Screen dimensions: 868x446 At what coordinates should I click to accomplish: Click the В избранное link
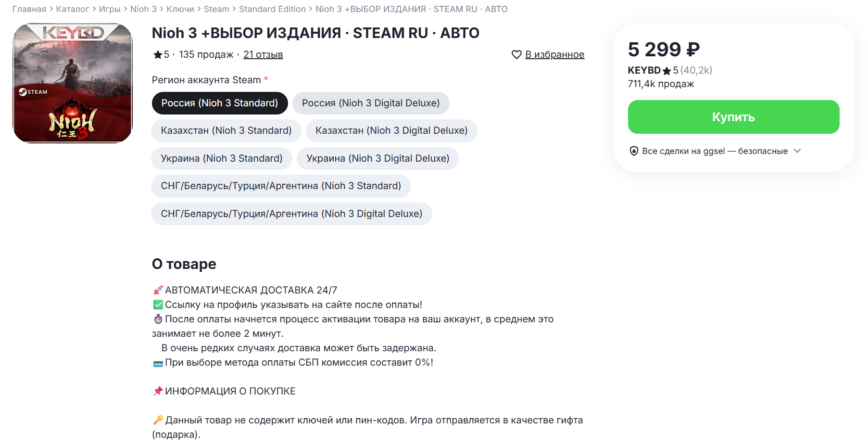click(x=554, y=55)
